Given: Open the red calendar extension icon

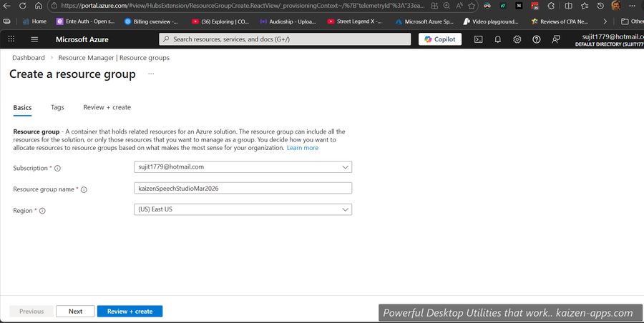Looking at the screenshot, I should pos(535,6).
